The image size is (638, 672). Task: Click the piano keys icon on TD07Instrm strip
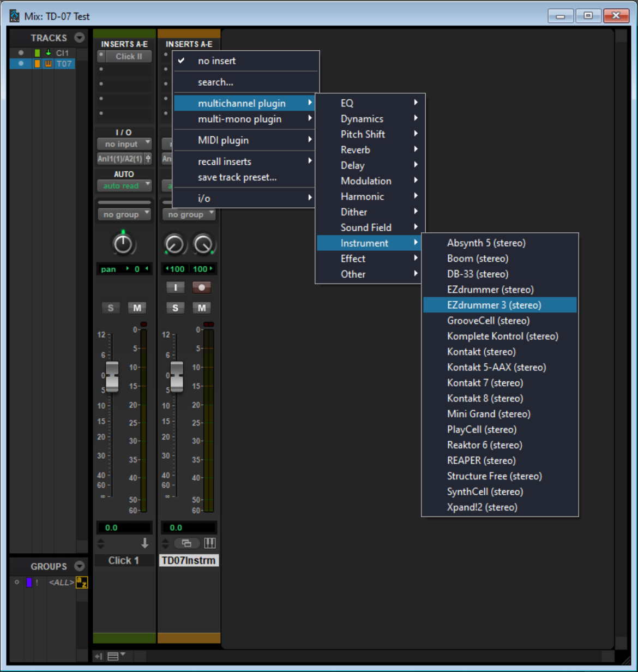click(x=209, y=543)
